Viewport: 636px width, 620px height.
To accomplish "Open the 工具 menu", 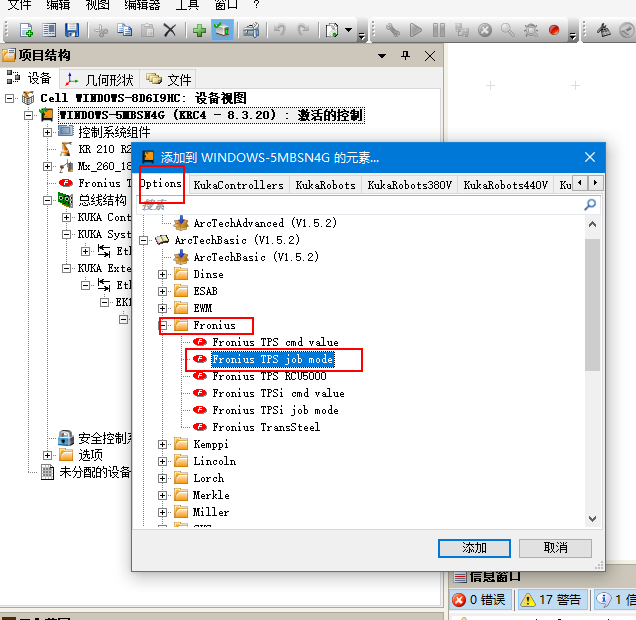I will point(187,5).
